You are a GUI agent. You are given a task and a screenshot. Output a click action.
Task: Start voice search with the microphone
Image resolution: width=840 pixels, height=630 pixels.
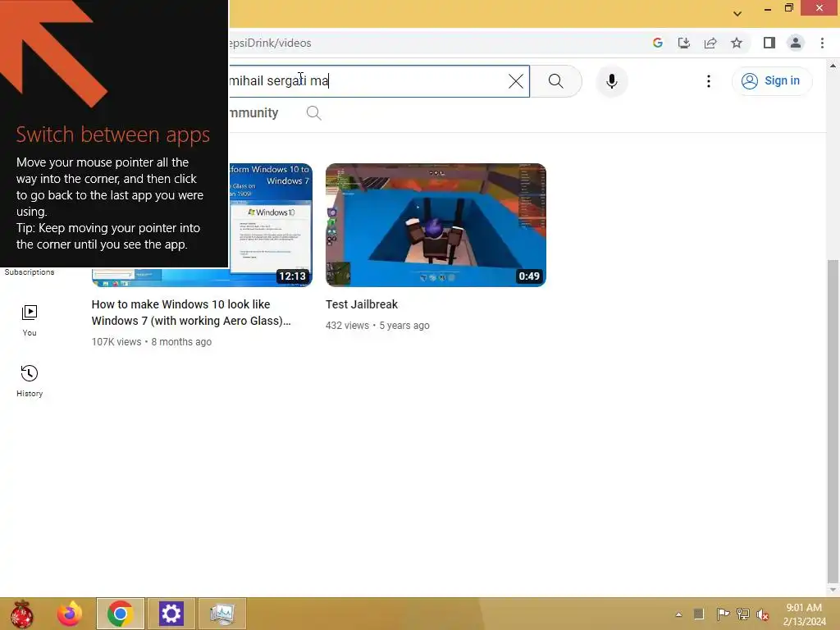pos(612,81)
